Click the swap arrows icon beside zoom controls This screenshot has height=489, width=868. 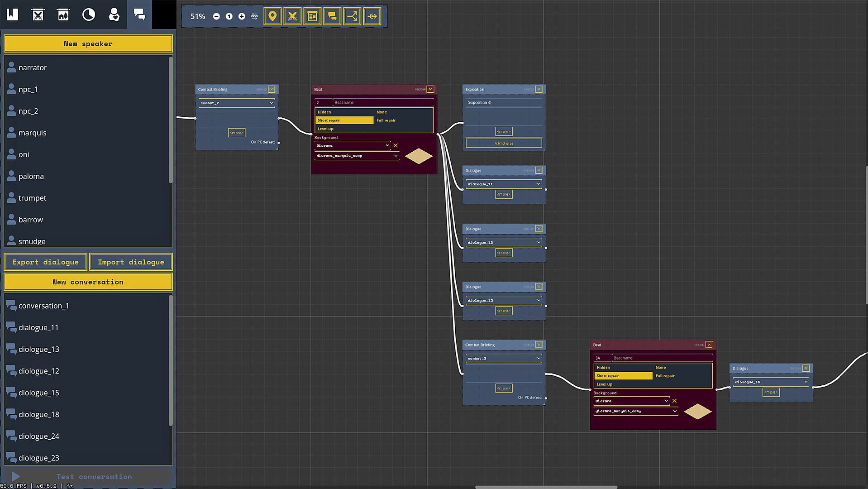(254, 16)
